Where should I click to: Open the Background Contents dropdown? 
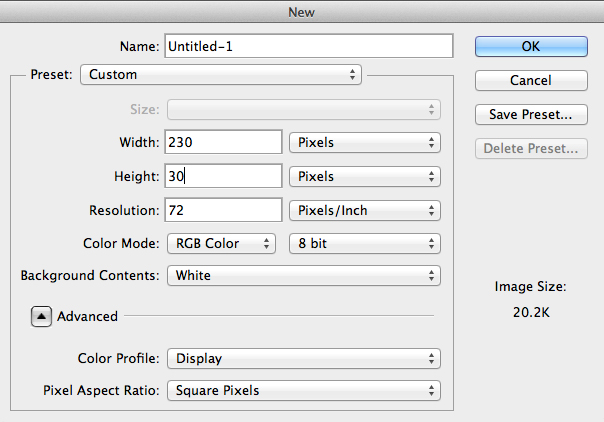[303, 275]
